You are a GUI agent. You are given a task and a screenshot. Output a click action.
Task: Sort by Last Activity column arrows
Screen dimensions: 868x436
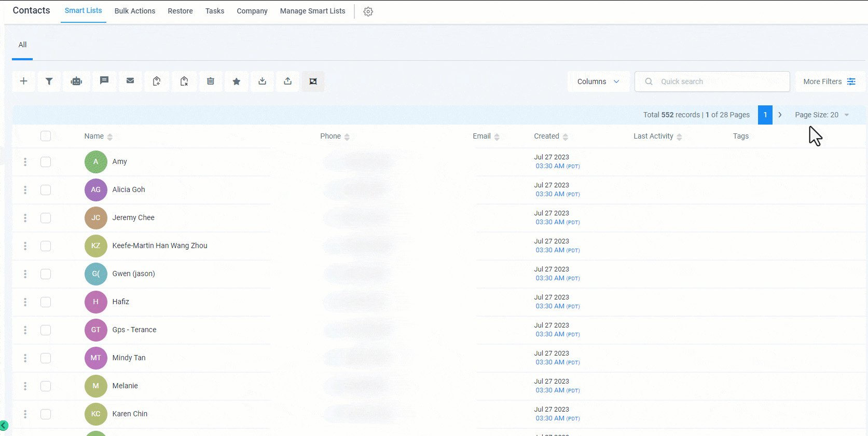pyautogui.click(x=679, y=137)
